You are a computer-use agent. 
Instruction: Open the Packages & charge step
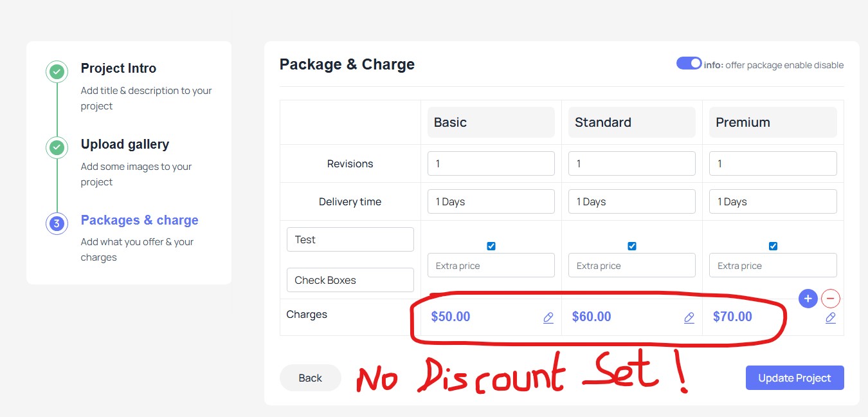pyautogui.click(x=140, y=220)
